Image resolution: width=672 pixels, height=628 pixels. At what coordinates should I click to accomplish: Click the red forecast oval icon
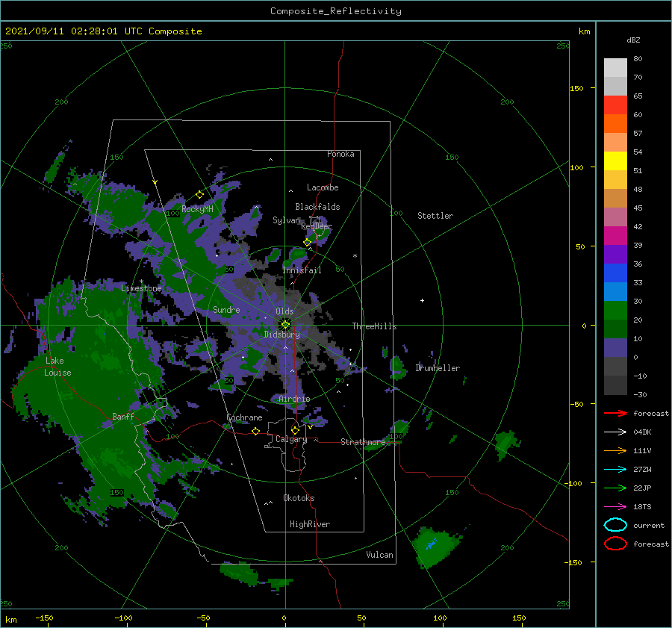tap(615, 544)
